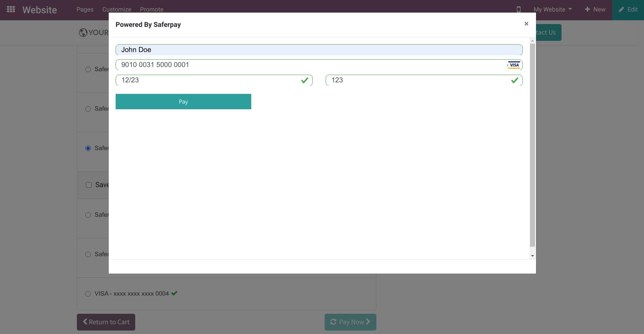Click the VISA card logo icon
Viewport: 644px width, 334px height.
tap(514, 65)
